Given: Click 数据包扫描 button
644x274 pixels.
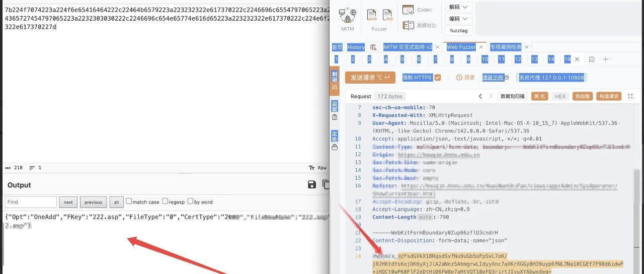Looking at the screenshot, I should pos(513,96).
